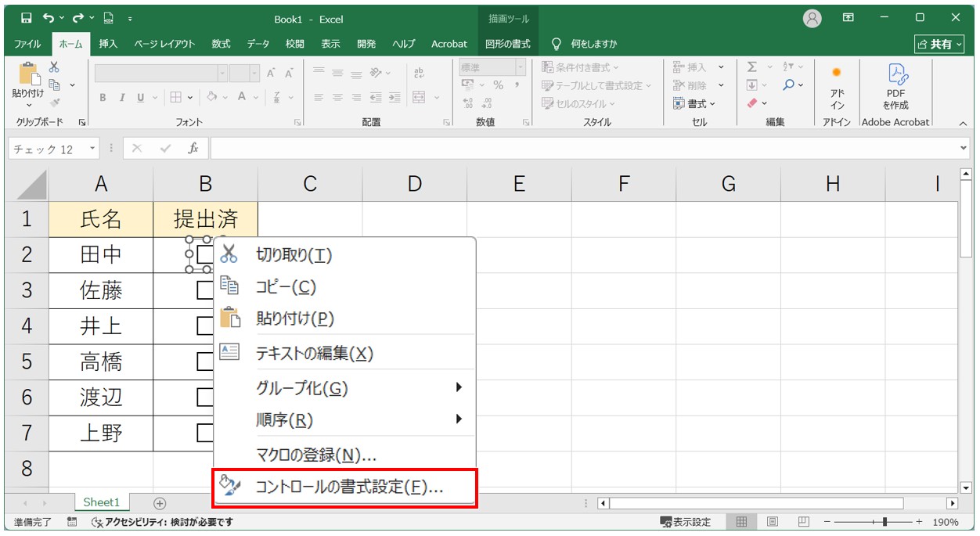Open the 書式 dropdown in the Cells group
Viewport: 980px width, 536px height.
[694, 103]
